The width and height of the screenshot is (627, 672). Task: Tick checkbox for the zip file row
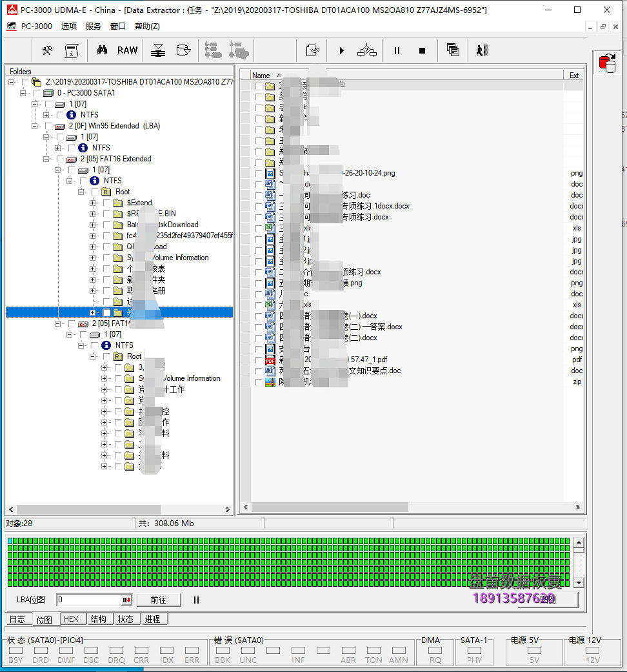pyautogui.click(x=259, y=382)
